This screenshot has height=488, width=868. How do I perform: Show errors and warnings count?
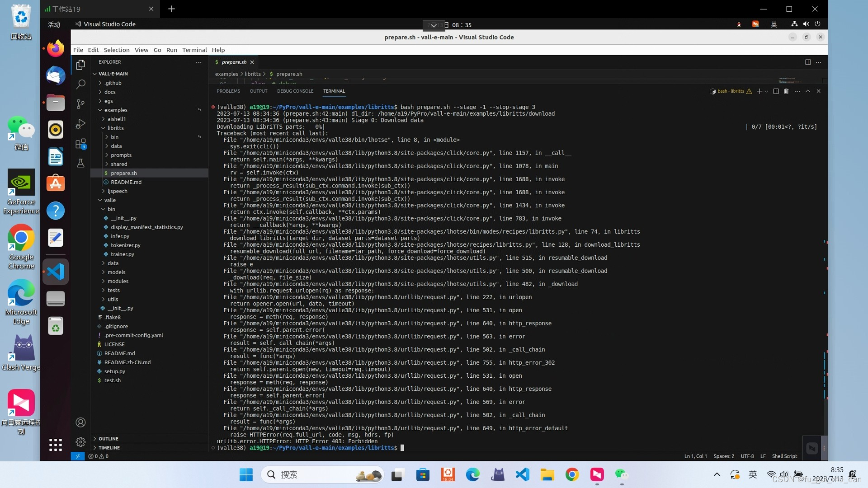(98, 456)
